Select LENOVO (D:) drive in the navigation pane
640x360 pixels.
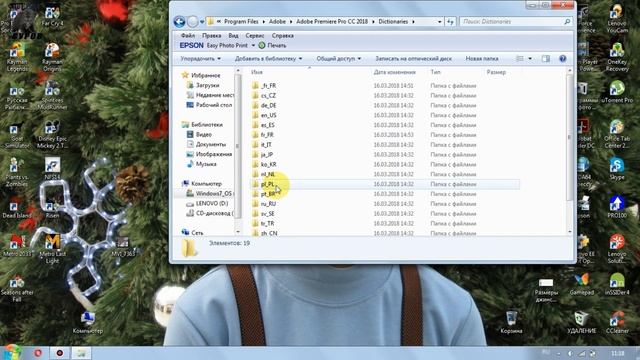(x=211, y=204)
